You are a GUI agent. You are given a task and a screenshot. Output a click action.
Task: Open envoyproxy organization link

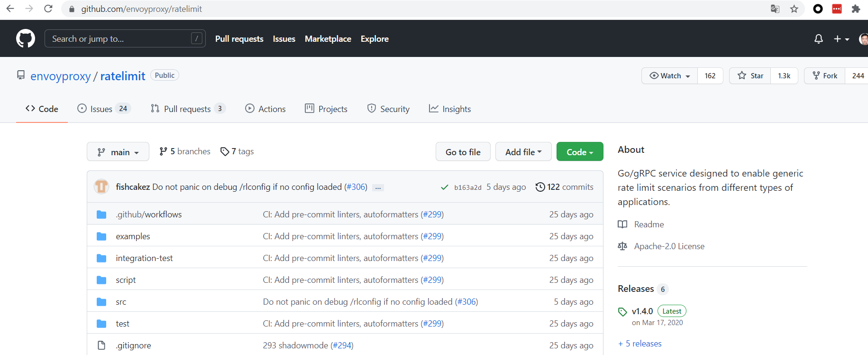(x=61, y=76)
